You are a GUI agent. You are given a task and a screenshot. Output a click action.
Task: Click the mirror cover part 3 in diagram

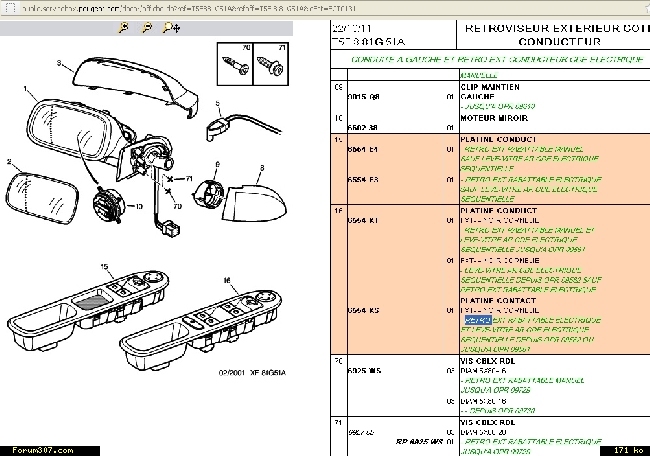(130, 79)
